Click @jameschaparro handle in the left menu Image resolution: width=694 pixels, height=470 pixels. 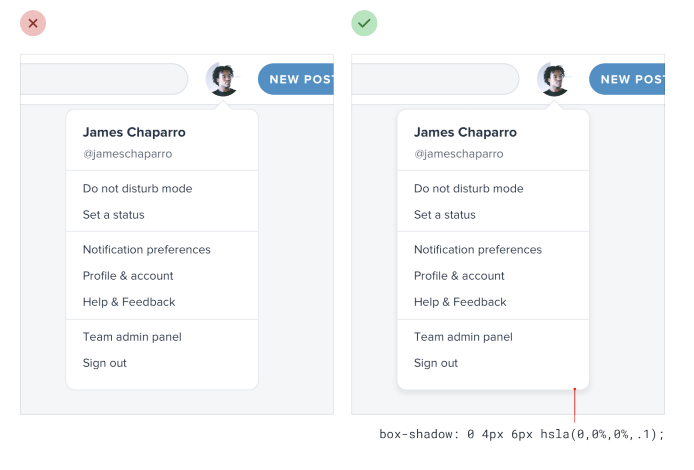point(127,154)
